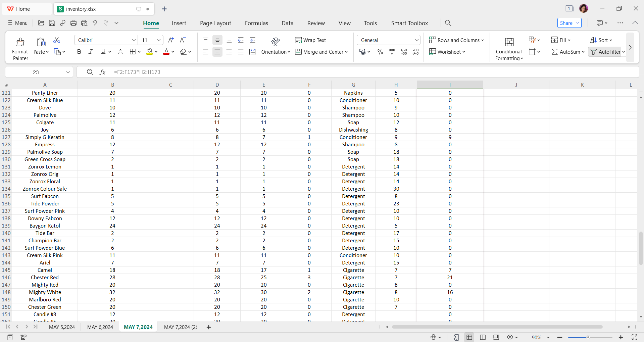Switch to Page Break Preview view
The height and width of the screenshot is (342, 644).
click(483, 337)
